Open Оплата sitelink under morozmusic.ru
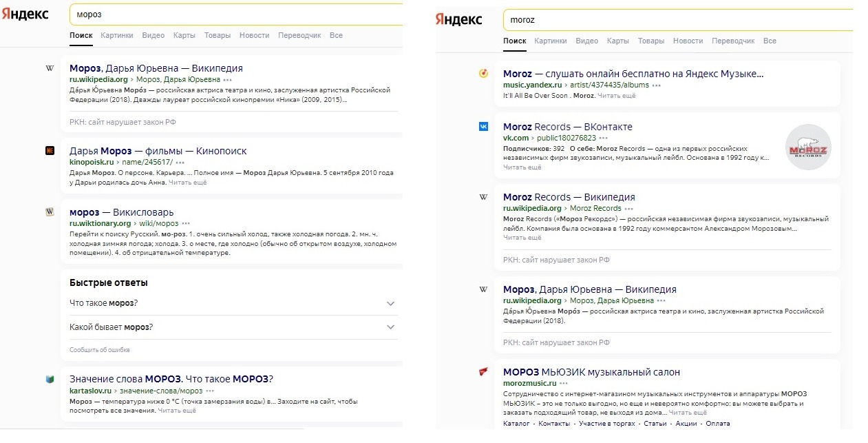The height and width of the screenshot is (443, 868). pos(718,424)
